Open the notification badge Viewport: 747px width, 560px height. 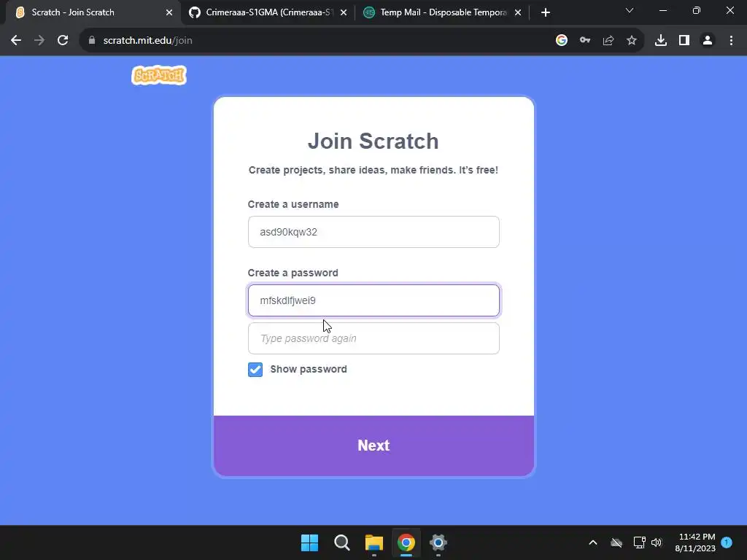(727, 542)
